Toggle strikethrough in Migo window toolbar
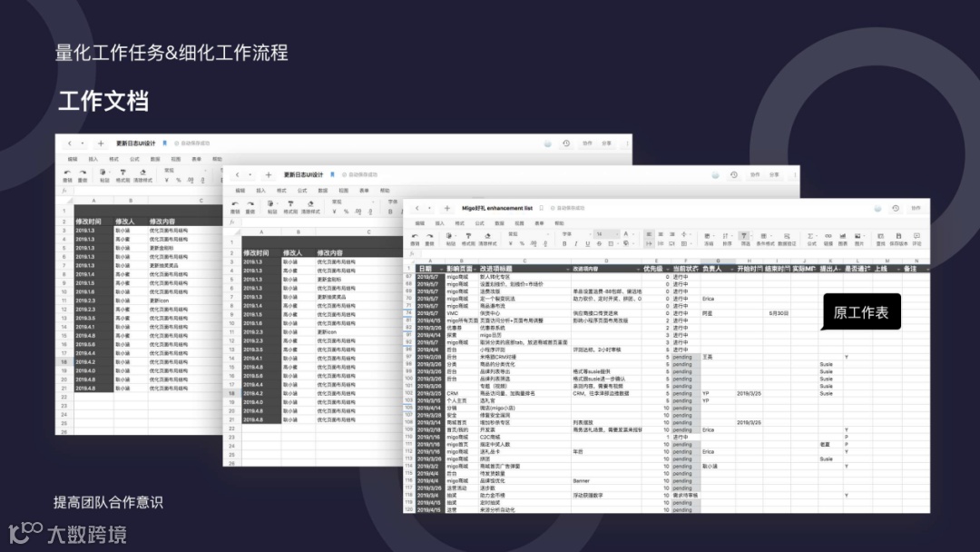980x552 pixels. point(599,244)
